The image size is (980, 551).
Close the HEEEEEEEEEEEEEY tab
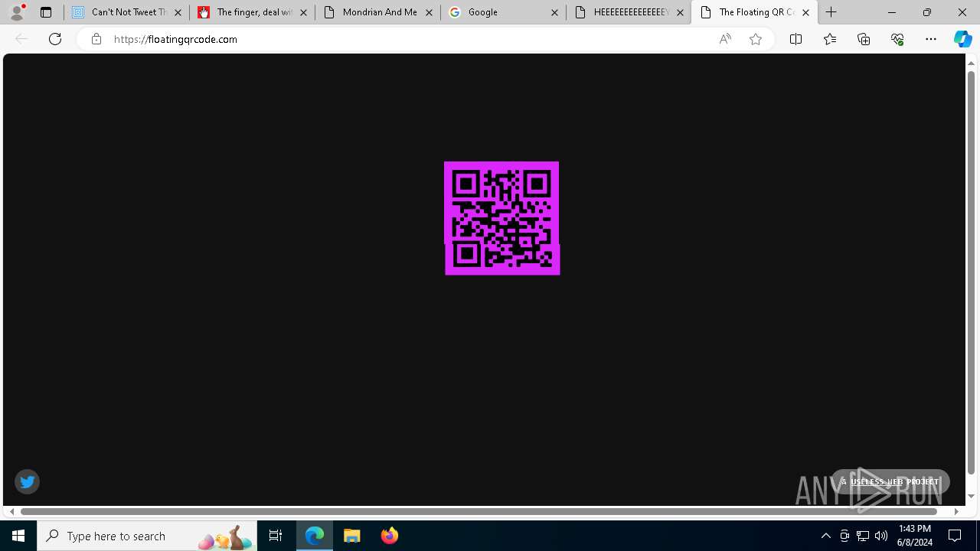click(x=680, y=12)
